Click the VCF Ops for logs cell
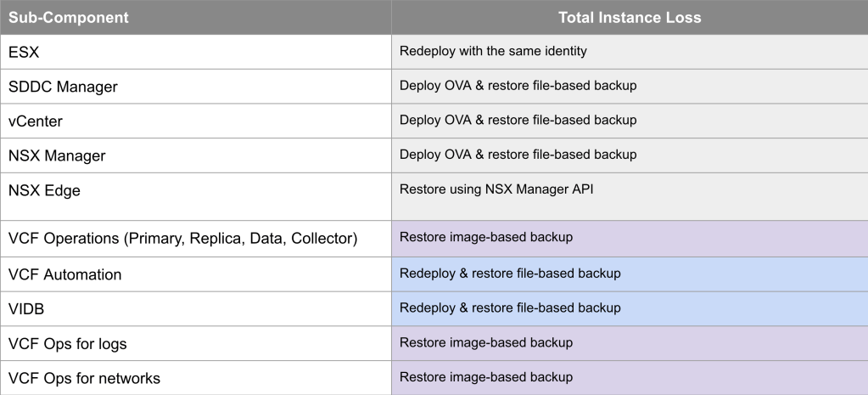 tap(68, 344)
